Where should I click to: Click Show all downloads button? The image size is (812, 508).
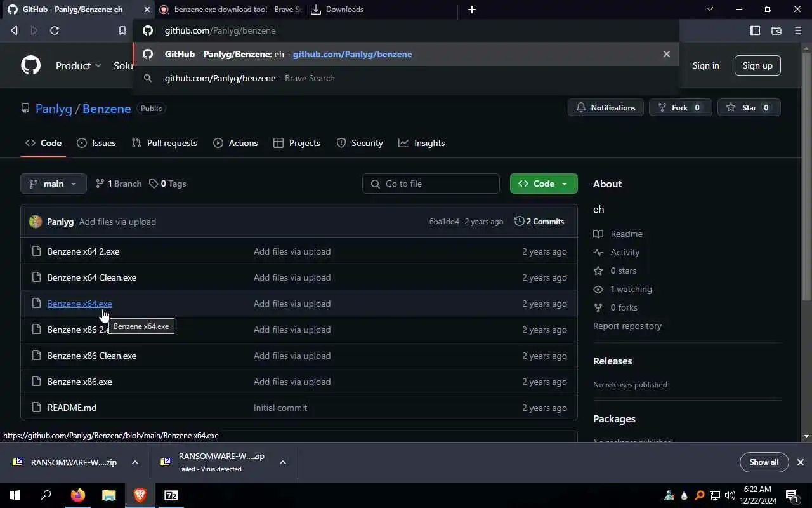tap(764, 462)
